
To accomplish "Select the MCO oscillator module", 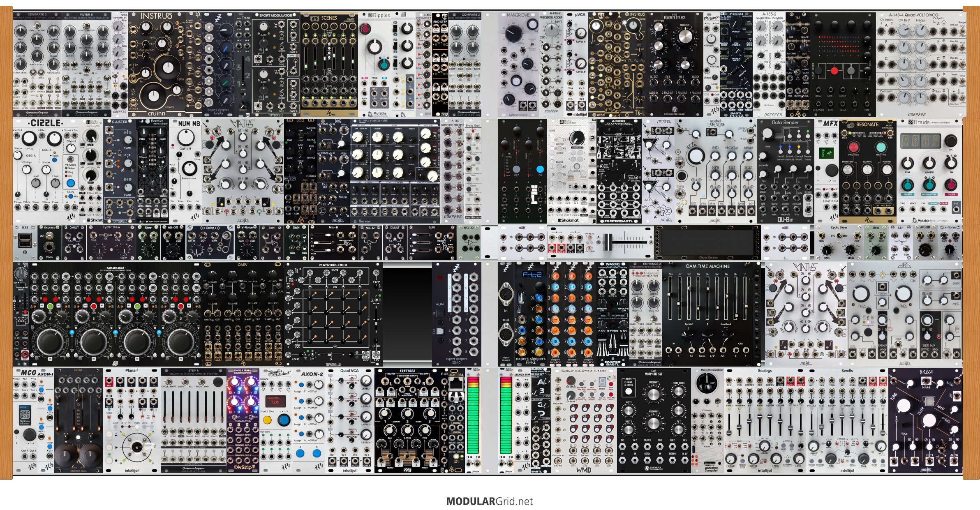I will (25, 420).
